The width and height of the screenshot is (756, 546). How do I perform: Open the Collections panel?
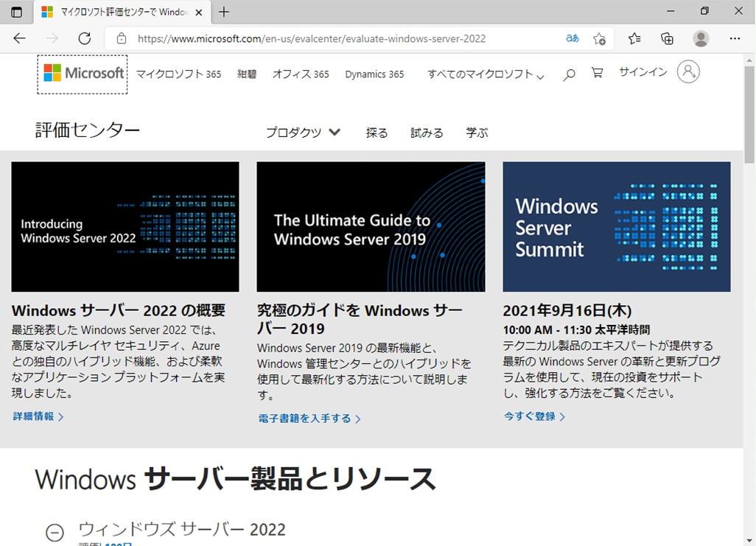click(668, 38)
